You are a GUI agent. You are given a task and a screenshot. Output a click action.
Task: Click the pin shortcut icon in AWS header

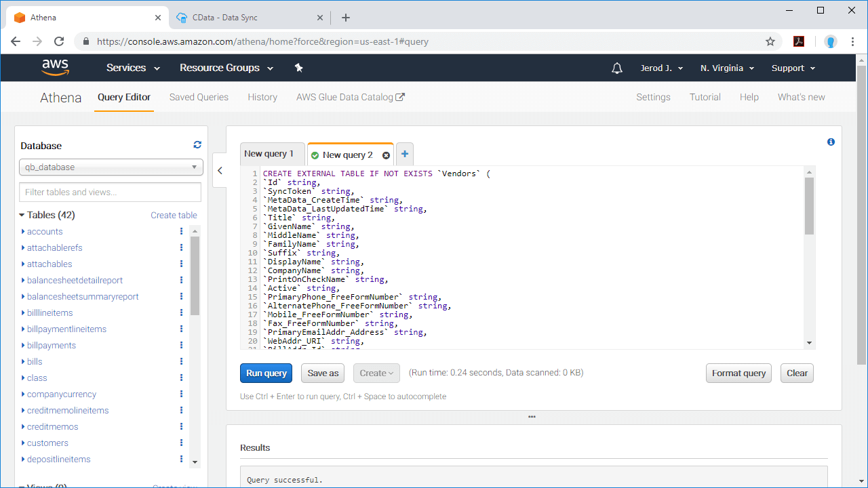pos(298,68)
